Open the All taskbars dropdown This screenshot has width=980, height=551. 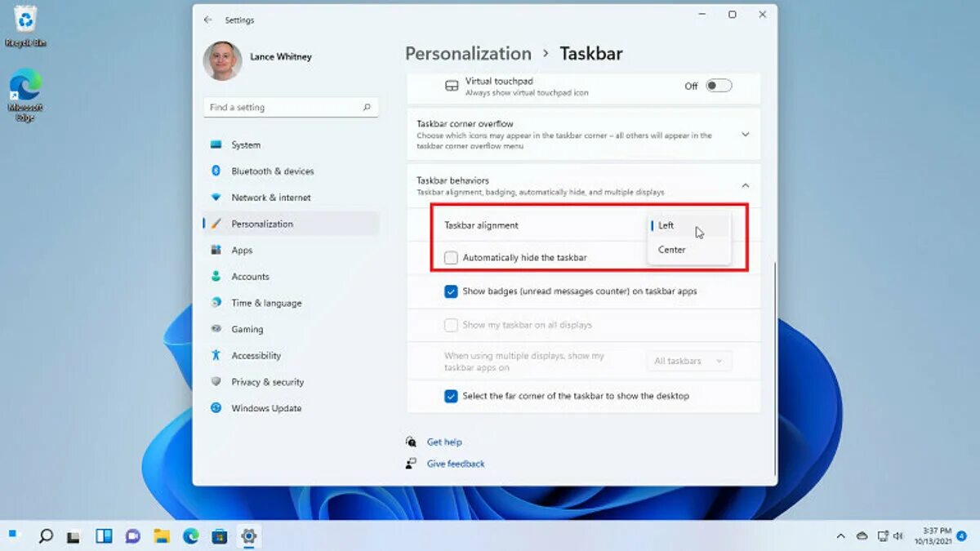pyautogui.click(x=689, y=361)
